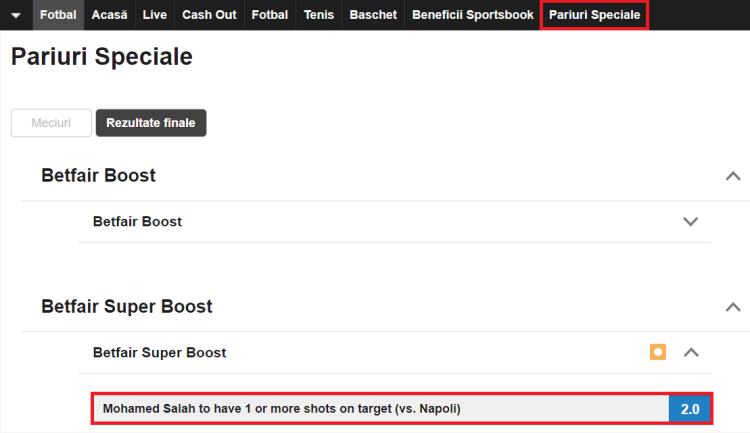750x433 pixels.
Task: Select the Baschet tab
Action: click(x=373, y=15)
